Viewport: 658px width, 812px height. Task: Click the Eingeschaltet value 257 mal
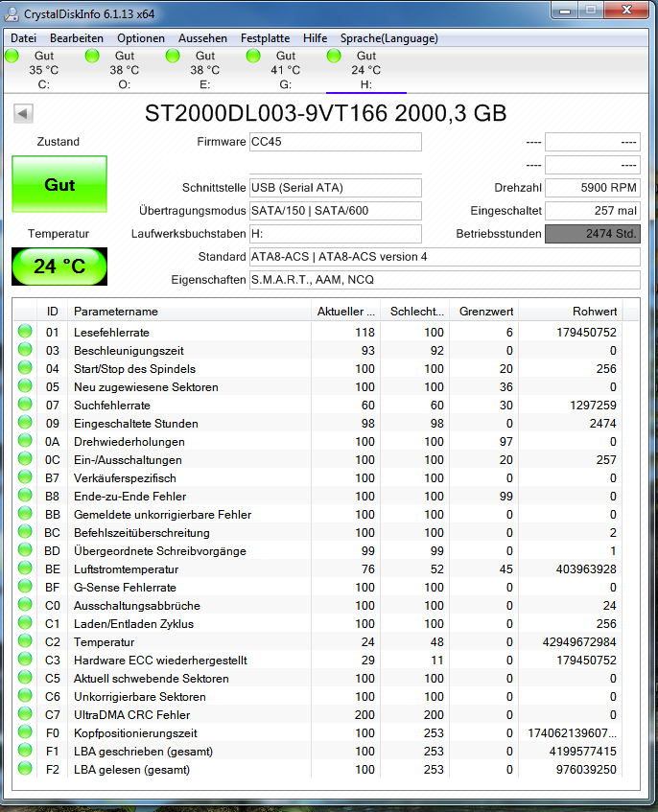tap(593, 211)
